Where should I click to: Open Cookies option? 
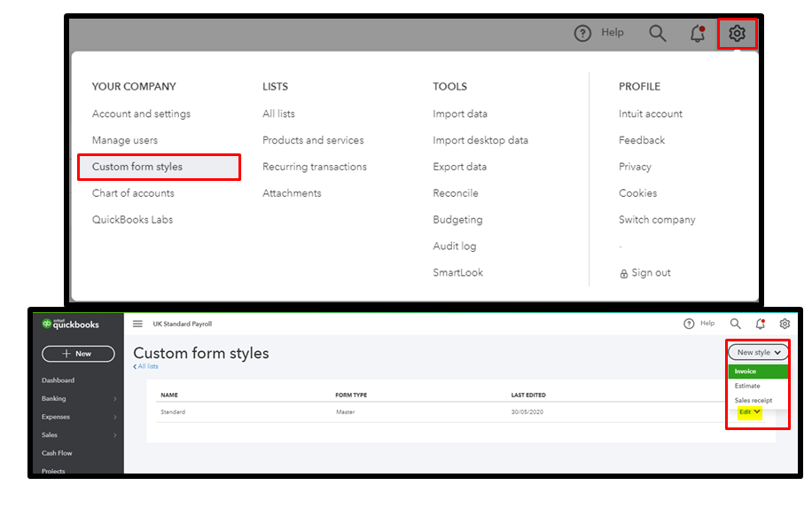pyautogui.click(x=637, y=193)
